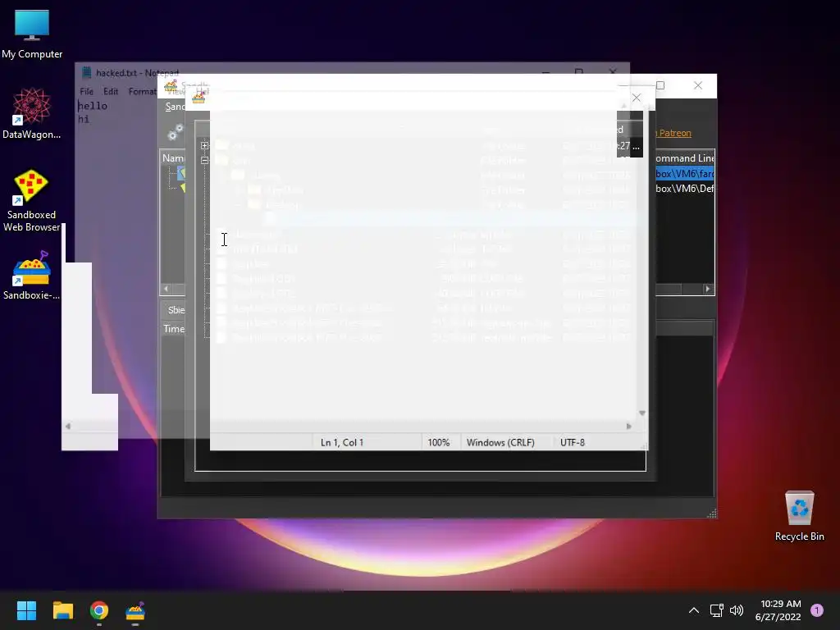Click the Ln 1, Col 1 status indicator

[x=342, y=442]
